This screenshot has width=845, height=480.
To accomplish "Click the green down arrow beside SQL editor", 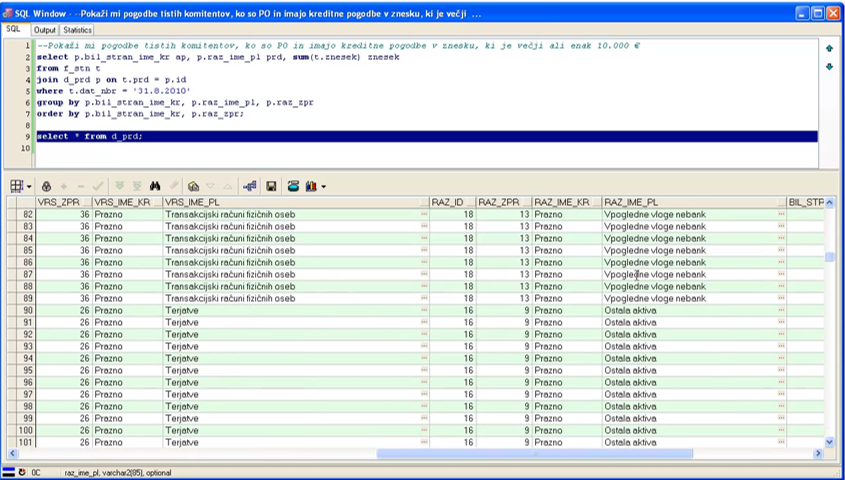I will 828,66.
